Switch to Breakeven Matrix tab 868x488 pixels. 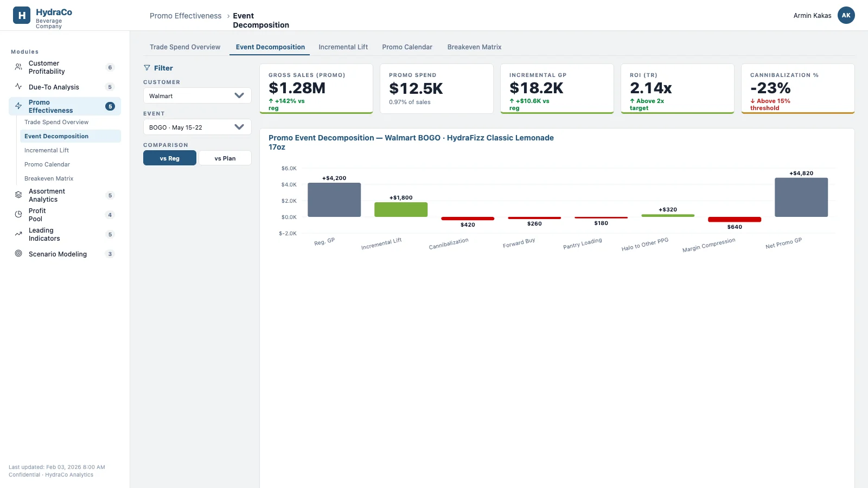[475, 47]
